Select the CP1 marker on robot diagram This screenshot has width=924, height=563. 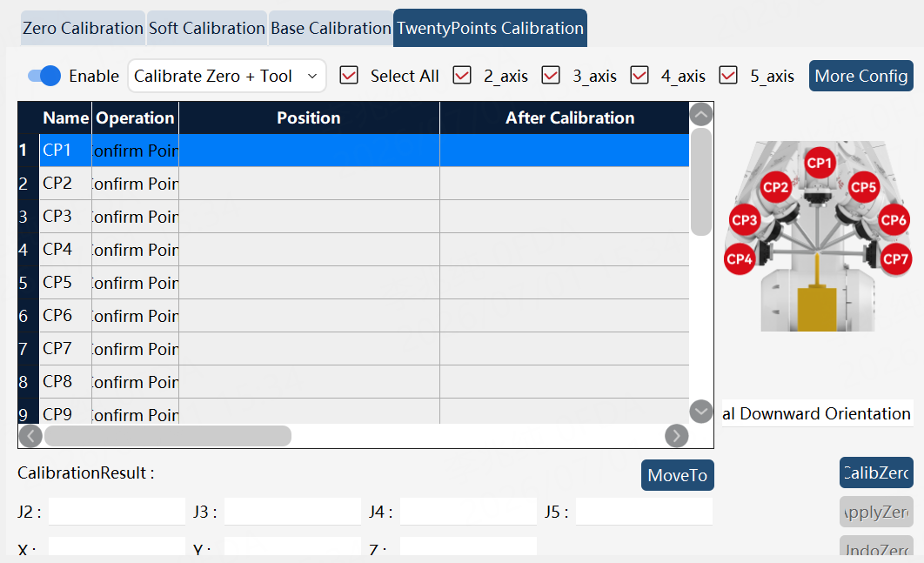pyautogui.click(x=819, y=163)
